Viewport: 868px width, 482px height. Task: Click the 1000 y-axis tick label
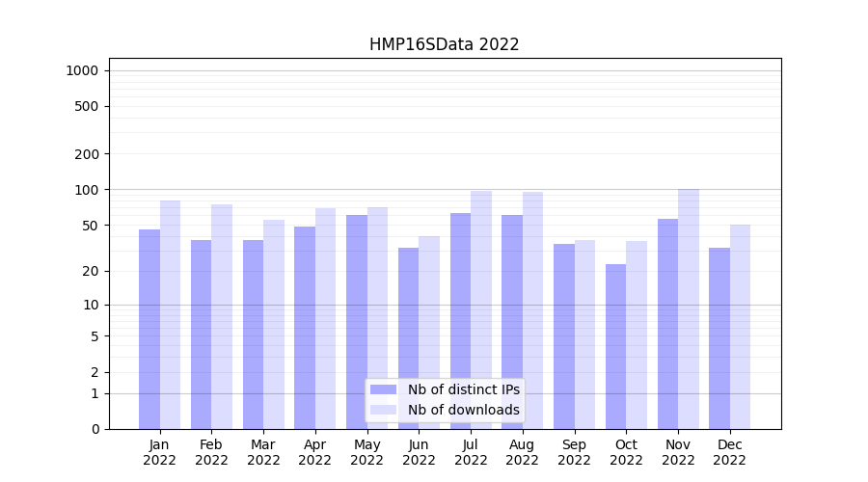pyautogui.click(x=82, y=70)
